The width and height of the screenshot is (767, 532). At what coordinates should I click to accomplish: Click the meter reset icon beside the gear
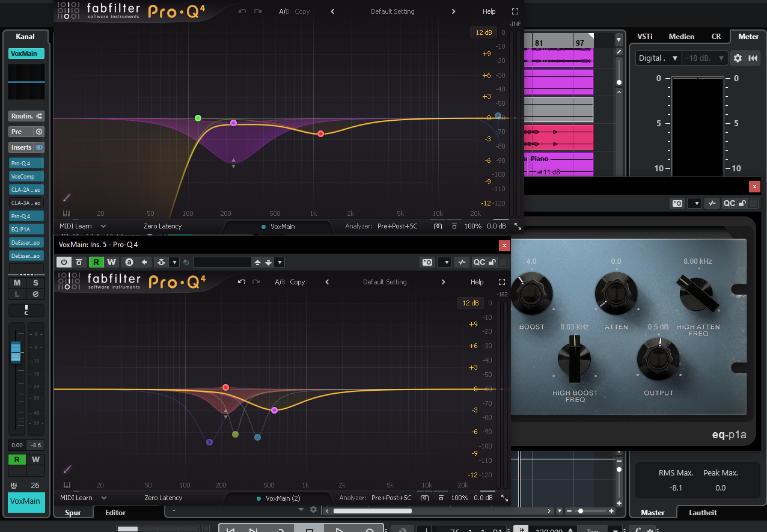[753, 58]
